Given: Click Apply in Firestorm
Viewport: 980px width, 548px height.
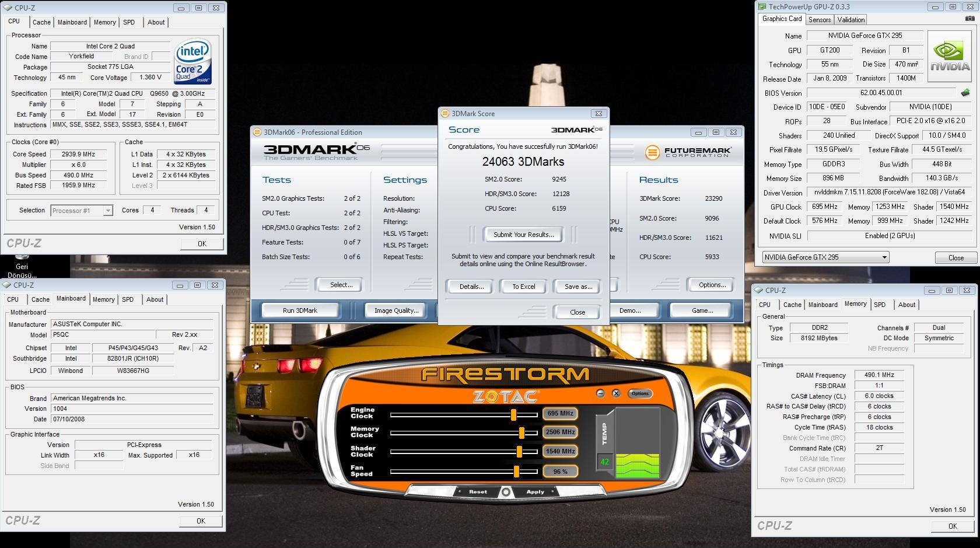Looking at the screenshot, I should (x=535, y=492).
